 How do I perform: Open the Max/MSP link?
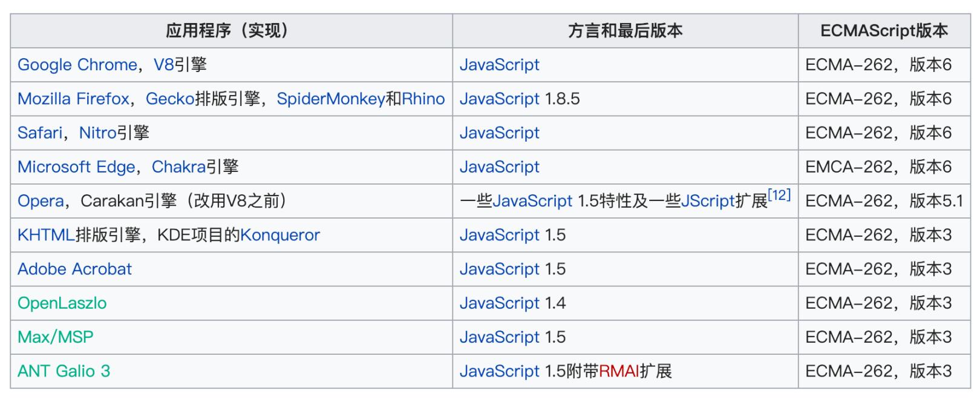[56, 337]
